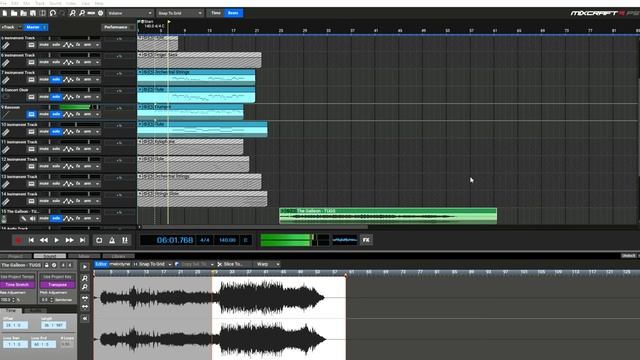Open the preferences gear icon in the toolbar
This screenshot has width=640, height=360.
tap(100, 13)
